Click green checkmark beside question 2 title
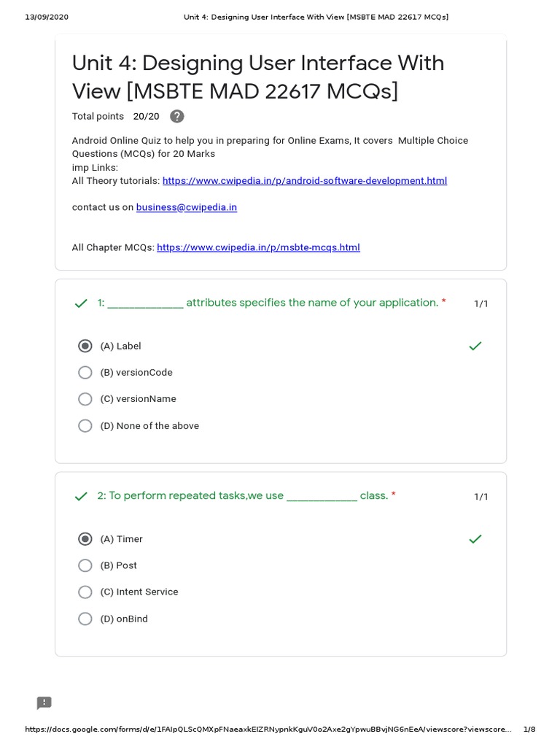Image resolution: width=560 pixels, height=747 pixels. (x=81, y=497)
